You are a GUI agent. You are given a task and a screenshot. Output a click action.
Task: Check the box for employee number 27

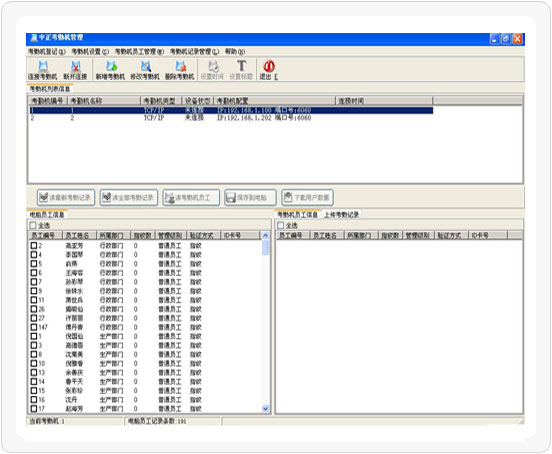point(34,318)
